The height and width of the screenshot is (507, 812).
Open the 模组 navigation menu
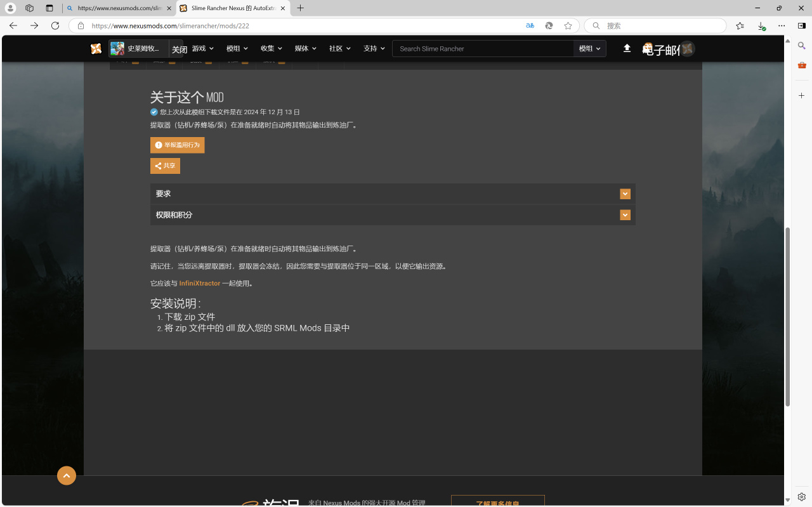[237, 48]
